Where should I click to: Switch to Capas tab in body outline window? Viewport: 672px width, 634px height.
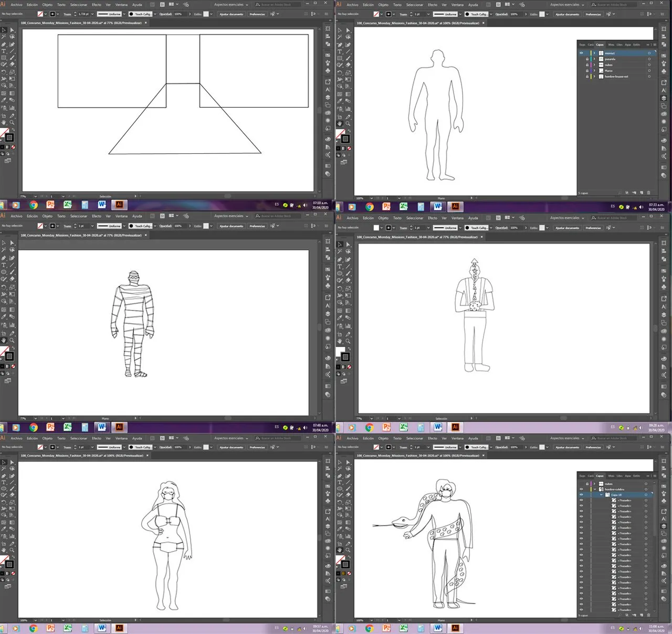[600, 45]
